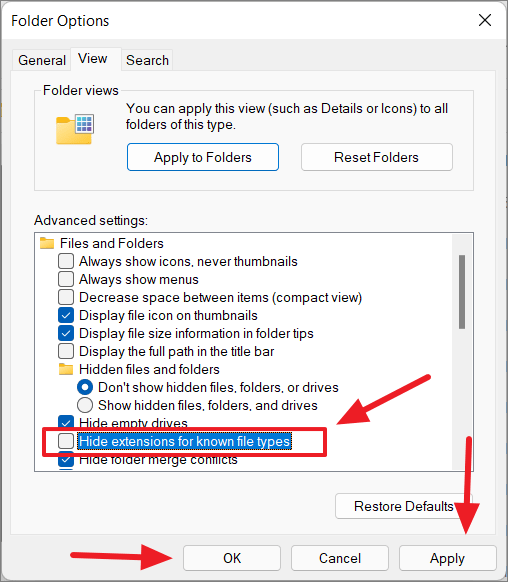Click the Apply to Folders button
Image resolution: width=508 pixels, height=582 pixels.
point(203,157)
